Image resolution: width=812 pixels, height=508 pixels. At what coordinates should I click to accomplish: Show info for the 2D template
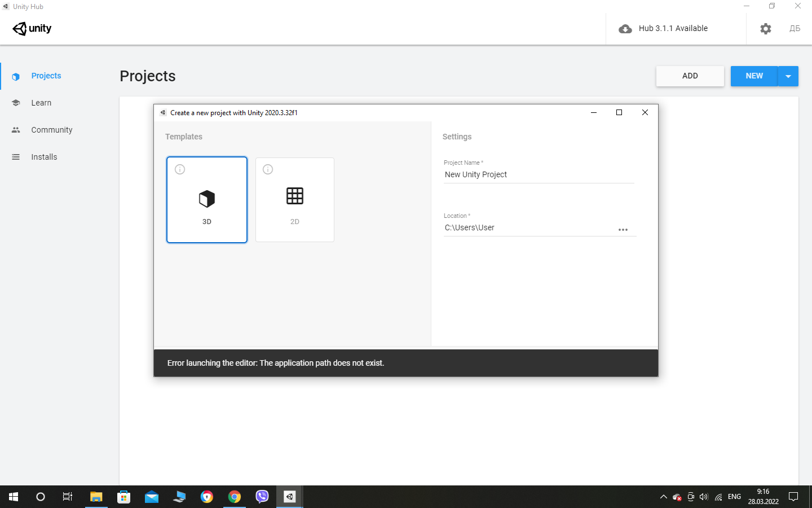pos(268,169)
